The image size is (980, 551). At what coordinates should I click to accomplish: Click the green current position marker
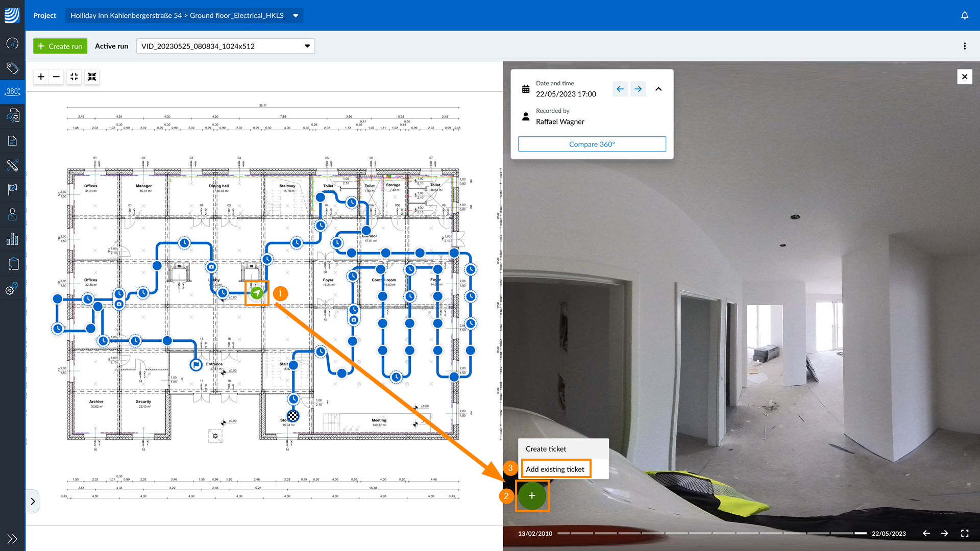click(x=257, y=293)
